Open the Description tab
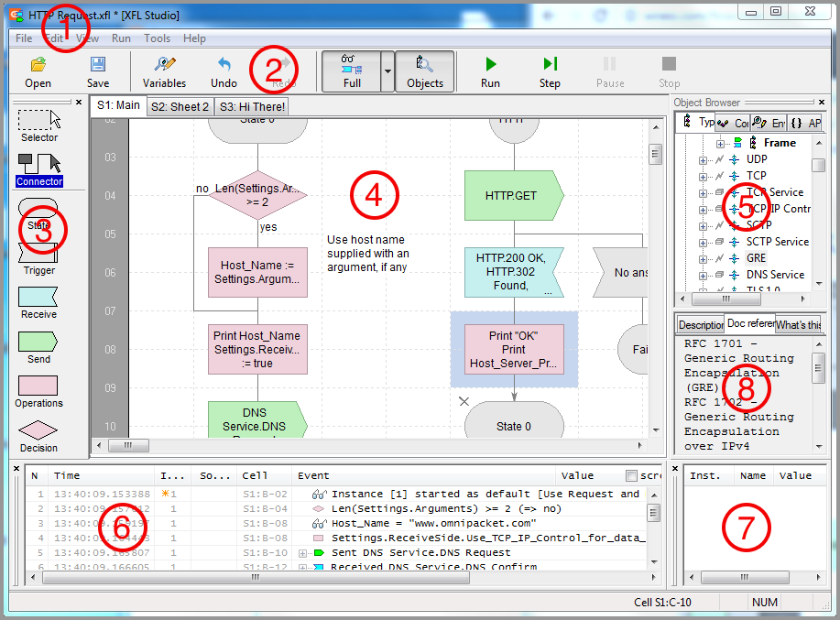 pos(701,325)
